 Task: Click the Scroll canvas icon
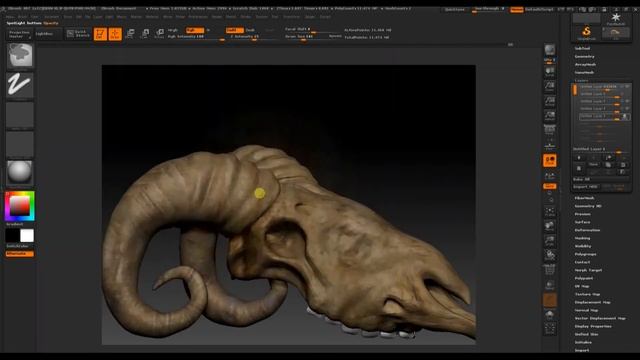point(550,72)
